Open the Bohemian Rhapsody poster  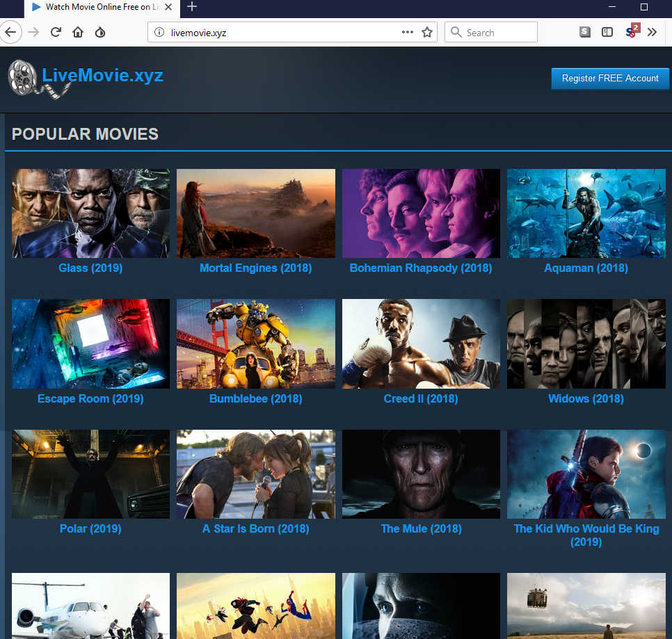coord(421,213)
